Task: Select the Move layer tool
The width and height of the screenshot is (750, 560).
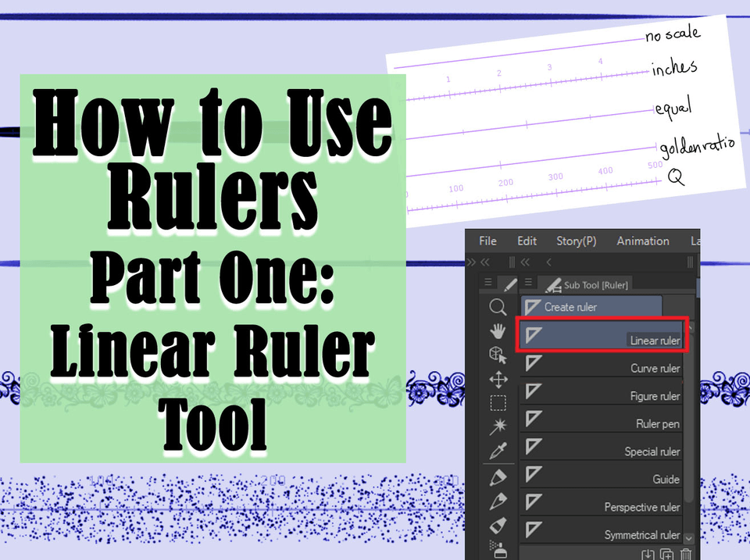Action: [x=498, y=380]
